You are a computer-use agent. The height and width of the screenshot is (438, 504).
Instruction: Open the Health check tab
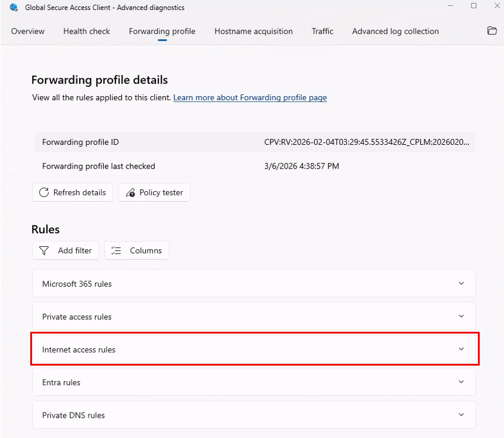pyautogui.click(x=87, y=31)
